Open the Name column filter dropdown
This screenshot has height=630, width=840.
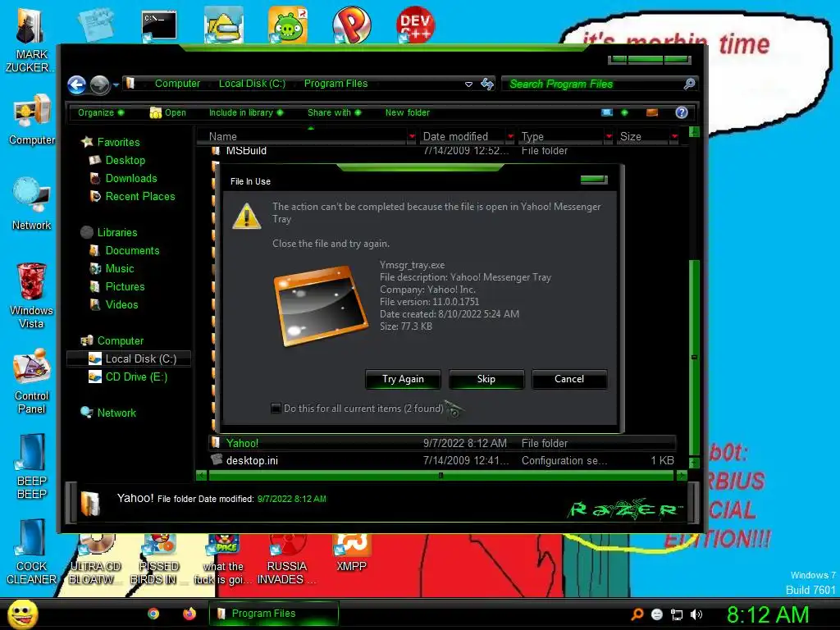point(412,137)
